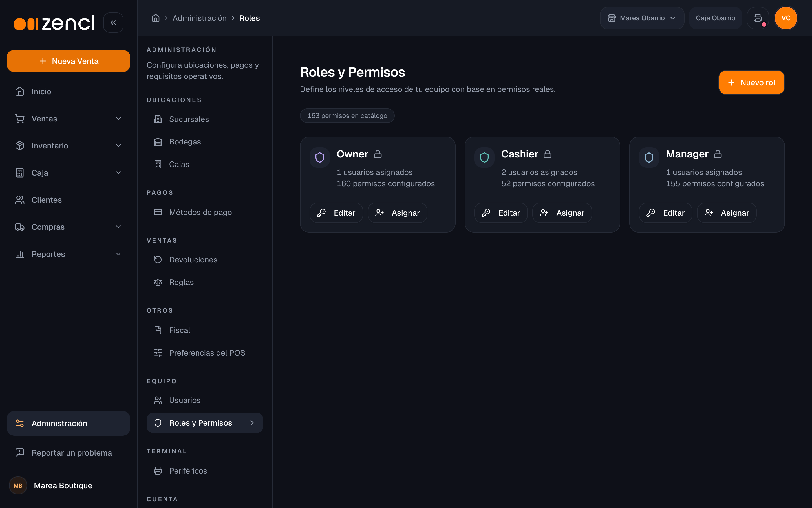Viewport: 812px width, 508px height.
Task: Open the VC user avatar menu
Action: pos(786,18)
